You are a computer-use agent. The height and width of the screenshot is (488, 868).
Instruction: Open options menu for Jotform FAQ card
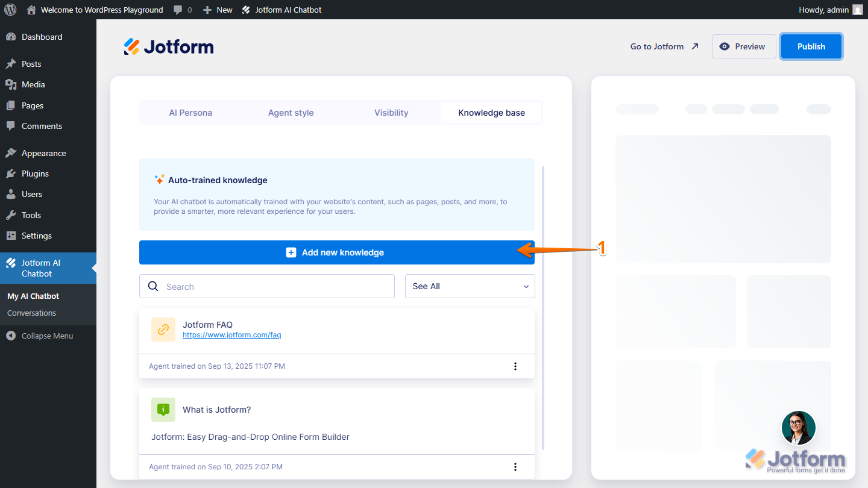coord(515,366)
